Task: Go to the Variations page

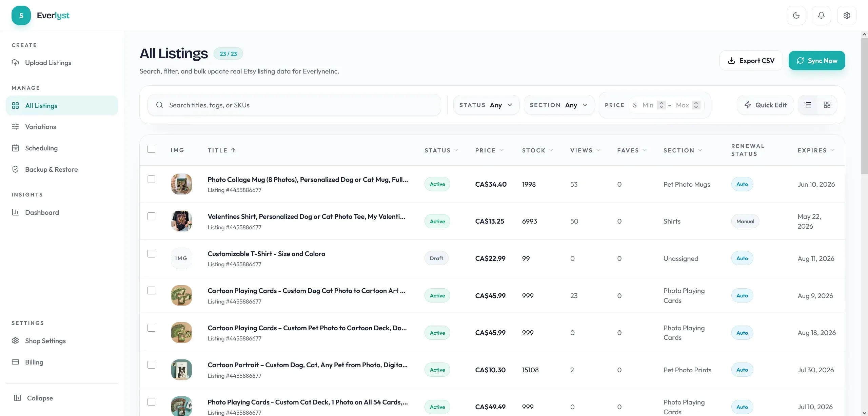Action: click(x=62, y=127)
